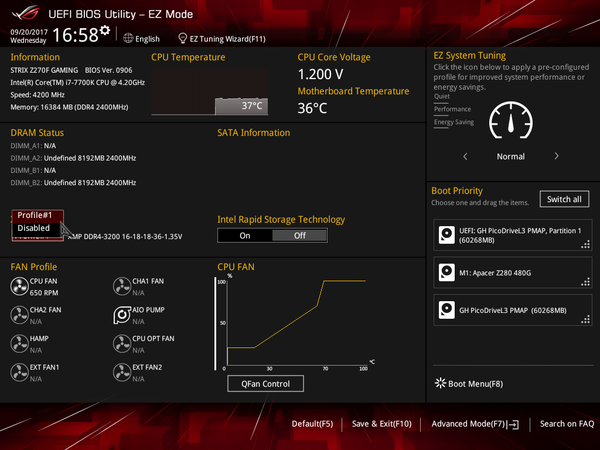
Task: Click the HAMP fan icon
Action: coord(19,344)
